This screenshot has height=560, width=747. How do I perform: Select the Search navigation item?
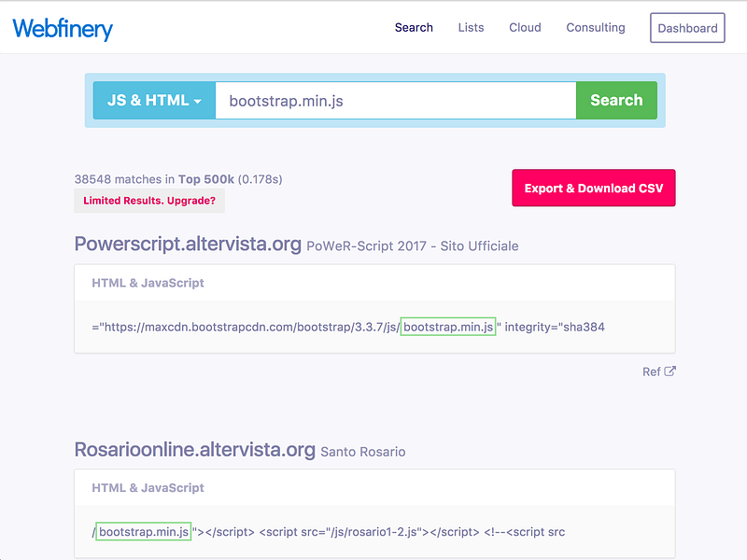point(414,28)
